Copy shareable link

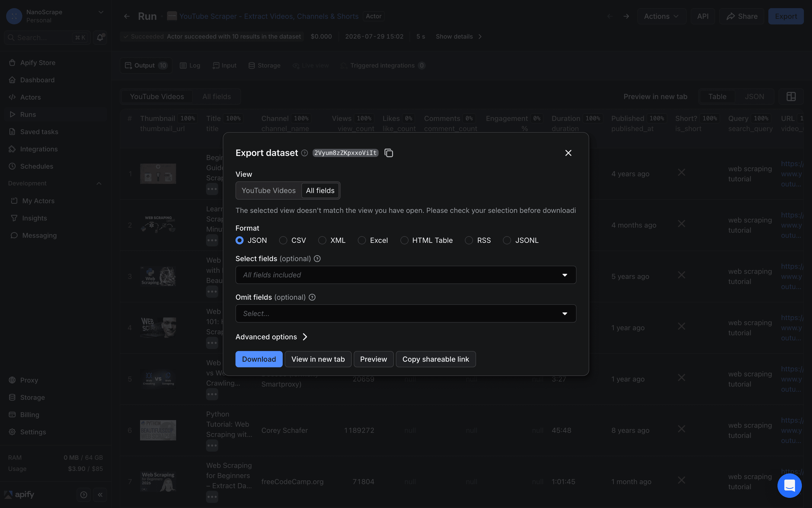click(435, 359)
